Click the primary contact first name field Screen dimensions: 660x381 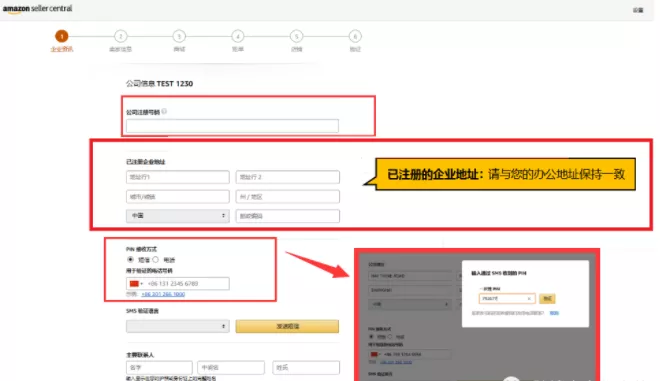coord(159,367)
